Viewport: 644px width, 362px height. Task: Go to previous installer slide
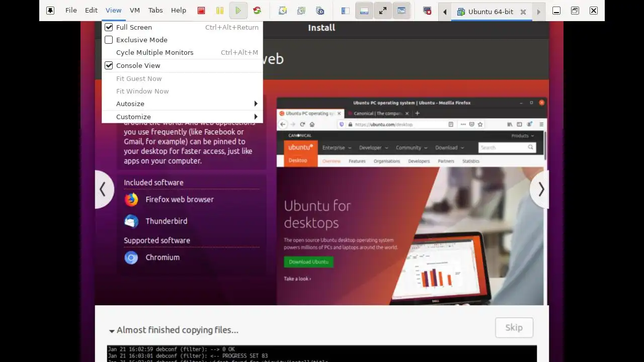pyautogui.click(x=103, y=189)
